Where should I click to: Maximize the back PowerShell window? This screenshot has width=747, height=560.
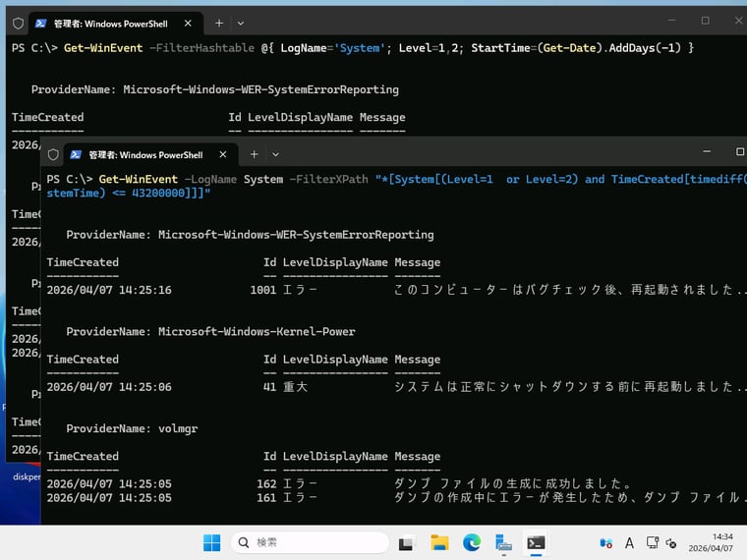pos(705,21)
